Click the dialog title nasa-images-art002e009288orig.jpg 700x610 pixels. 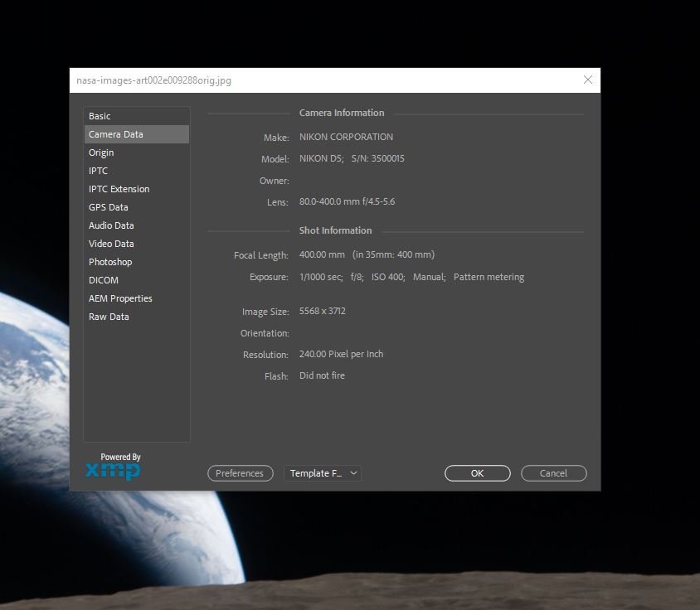coord(154,80)
